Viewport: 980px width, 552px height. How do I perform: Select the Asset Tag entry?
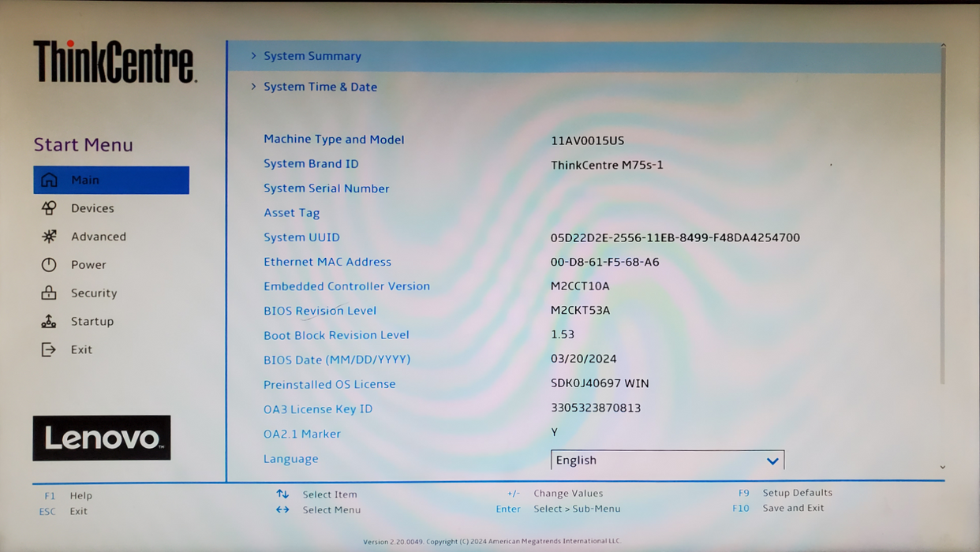click(x=292, y=213)
